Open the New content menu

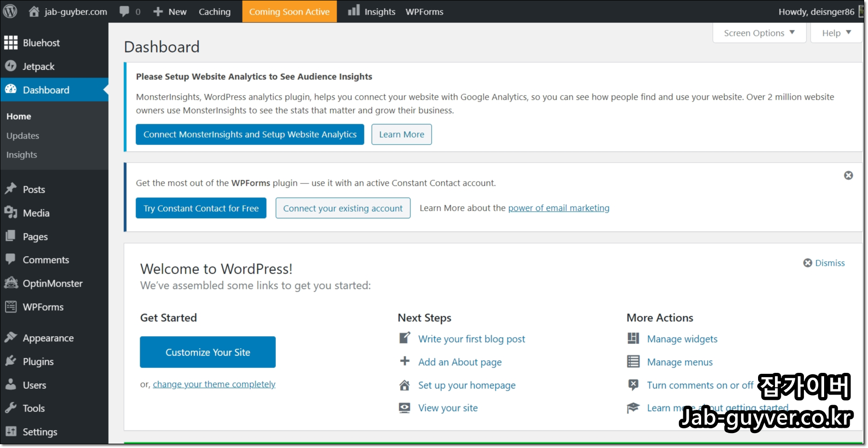point(170,12)
